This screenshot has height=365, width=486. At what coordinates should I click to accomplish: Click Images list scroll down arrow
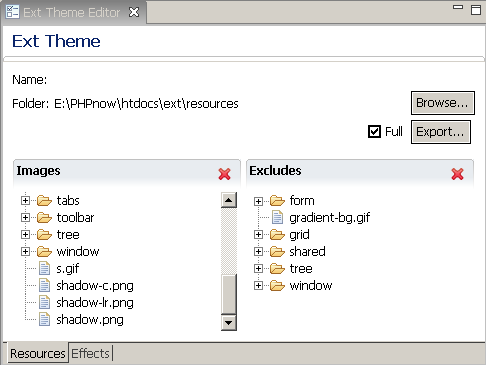tap(229, 323)
